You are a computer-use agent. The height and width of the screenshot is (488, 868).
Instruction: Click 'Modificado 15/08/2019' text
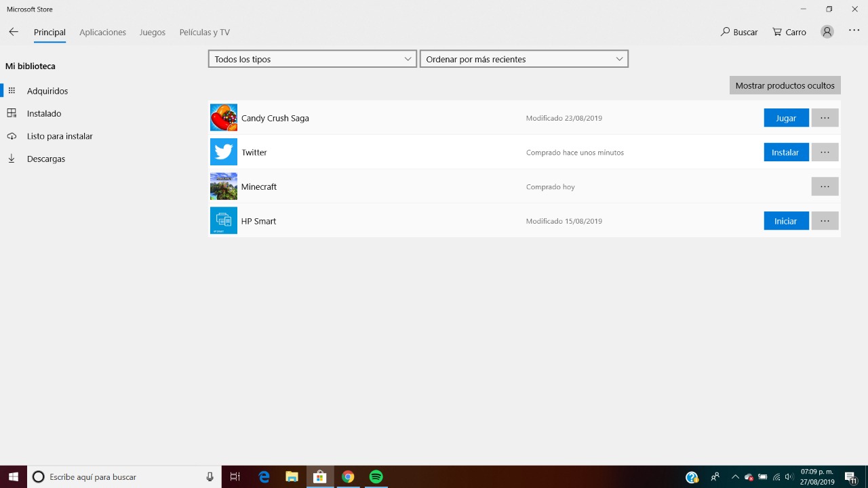point(564,221)
